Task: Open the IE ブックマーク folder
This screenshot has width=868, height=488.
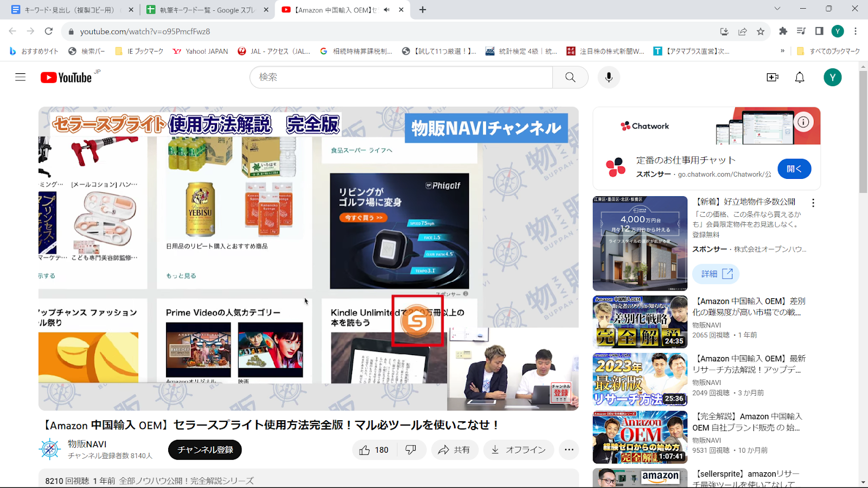Action: [139, 51]
